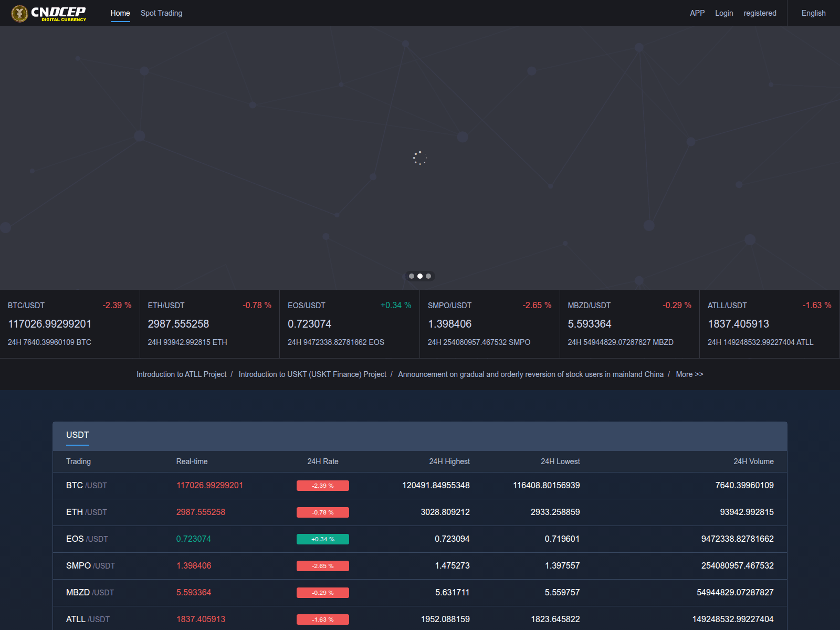Open the More >> announcements link
The height and width of the screenshot is (630, 840).
click(689, 374)
